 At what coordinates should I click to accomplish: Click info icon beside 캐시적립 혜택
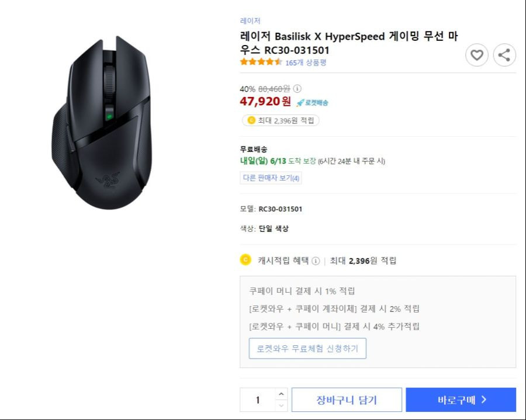316,261
